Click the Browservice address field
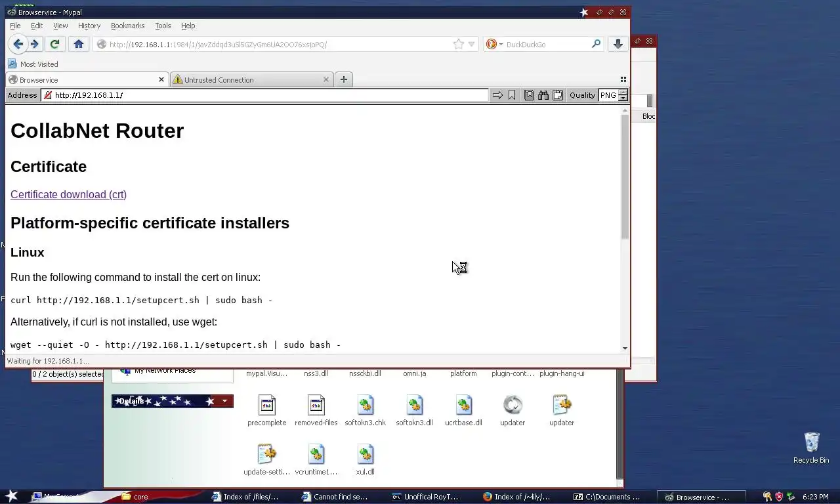The width and height of the screenshot is (840, 504). point(265,95)
